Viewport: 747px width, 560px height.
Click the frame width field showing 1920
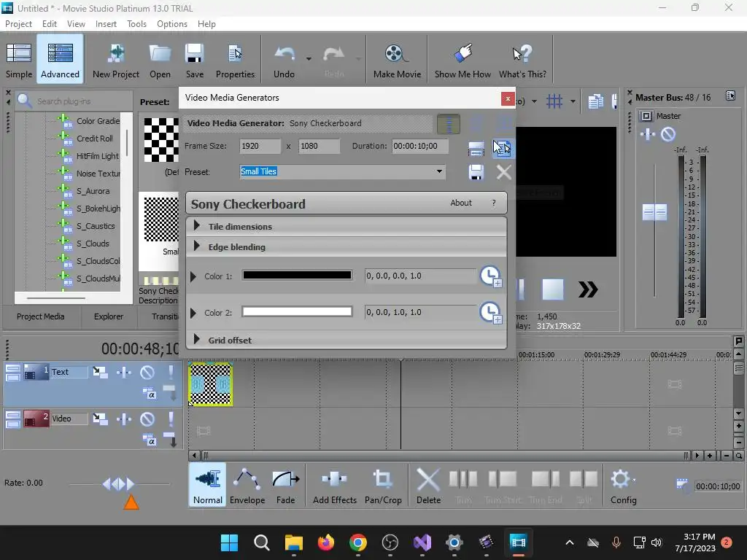(x=260, y=146)
